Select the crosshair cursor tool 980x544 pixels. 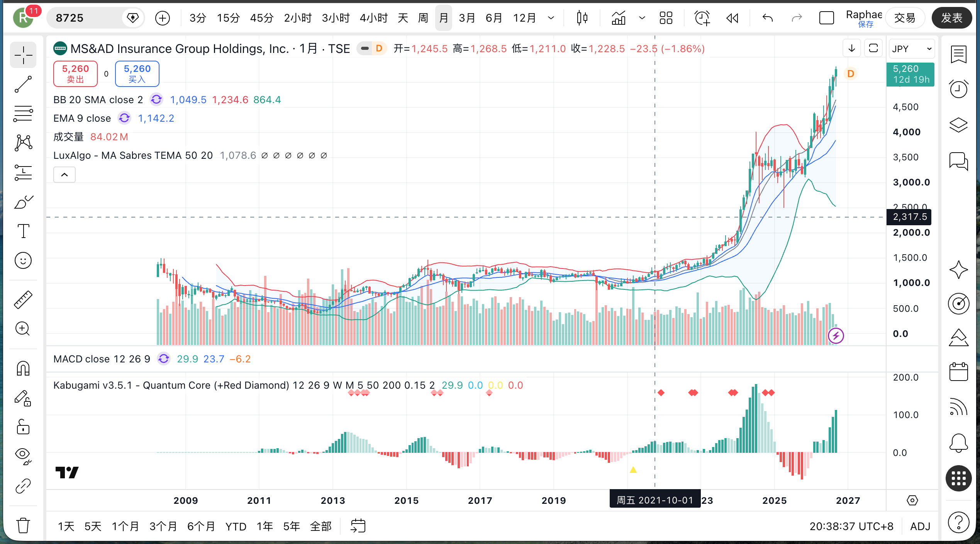click(23, 55)
